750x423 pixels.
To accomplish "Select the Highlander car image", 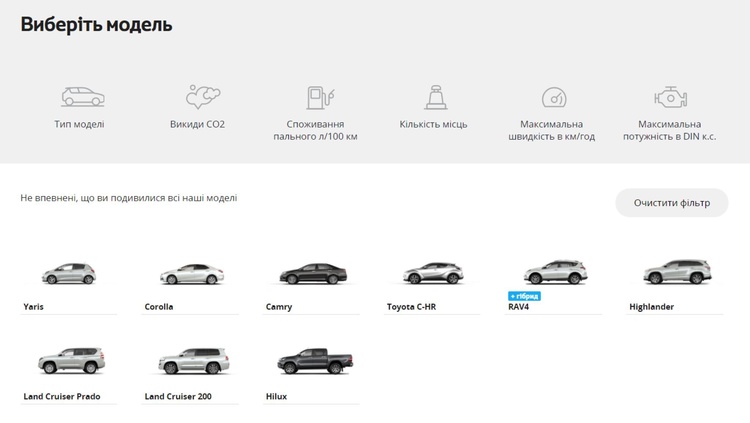I will click(x=677, y=272).
